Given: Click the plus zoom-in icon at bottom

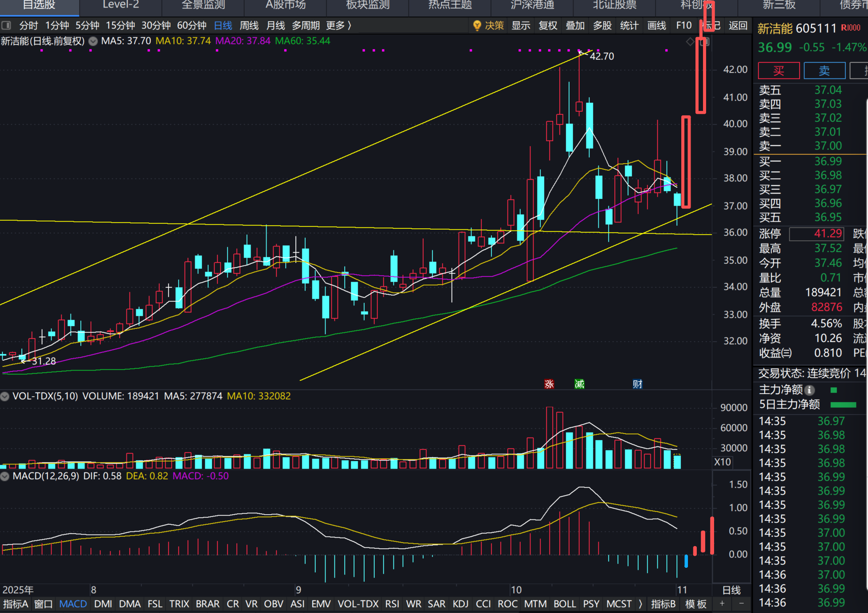Looking at the screenshot, I should [722, 604].
